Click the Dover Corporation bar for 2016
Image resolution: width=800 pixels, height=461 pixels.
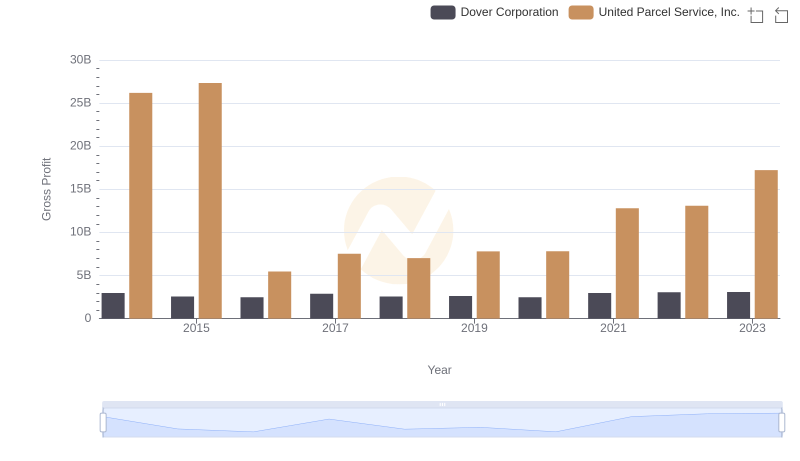tap(252, 308)
